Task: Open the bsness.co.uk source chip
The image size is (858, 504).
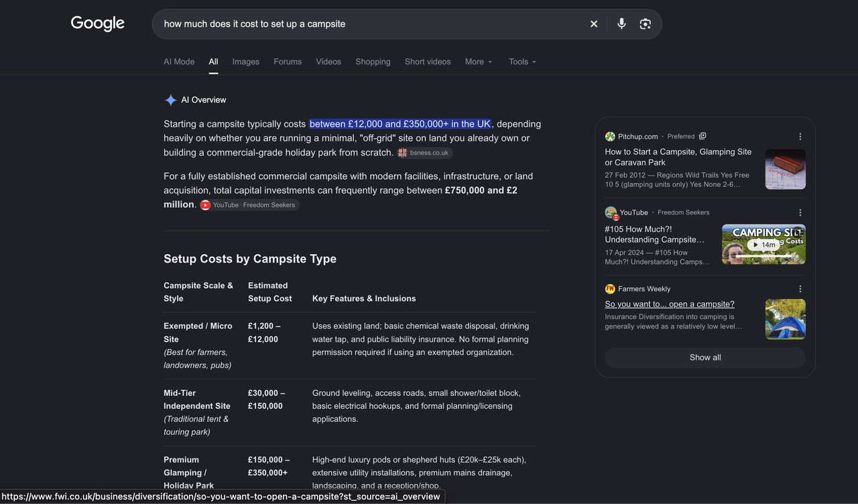Action: [x=425, y=153]
